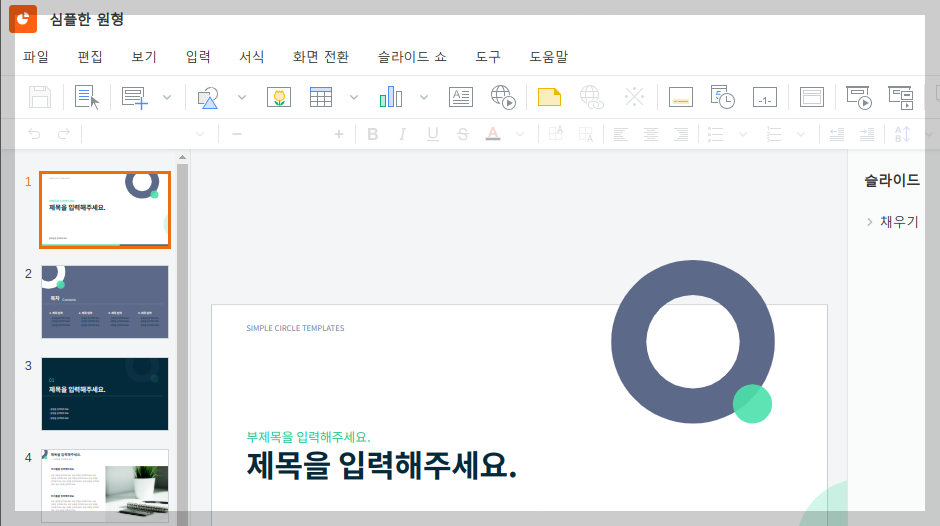Insert web video using globe-play icon
Viewport: 940px width, 526px height.
503,97
